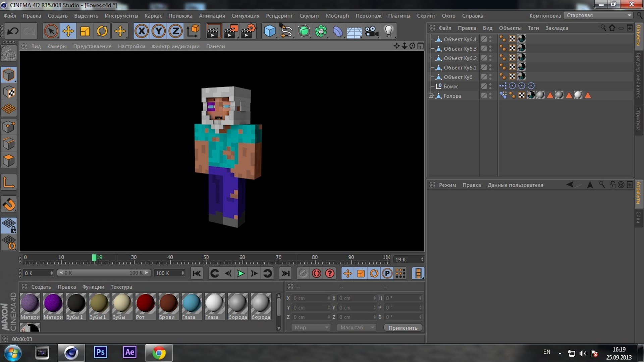Select the blue Глаза material swatch

point(191,306)
